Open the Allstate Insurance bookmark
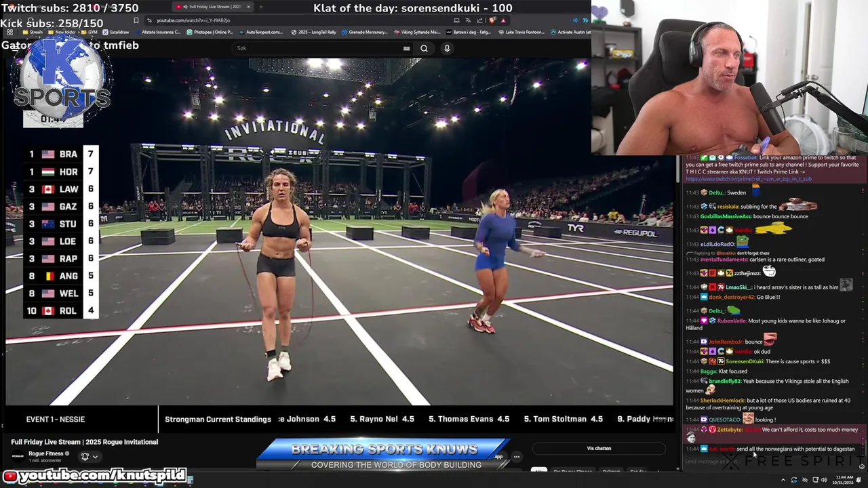Screen dimensions: 868x488 pyautogui.click(x=158, y=32)
